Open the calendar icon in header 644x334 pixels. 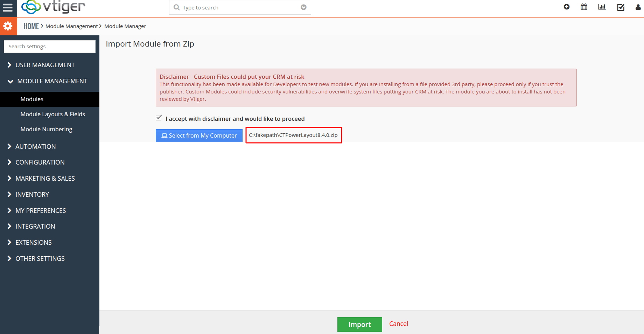(584, 7)
